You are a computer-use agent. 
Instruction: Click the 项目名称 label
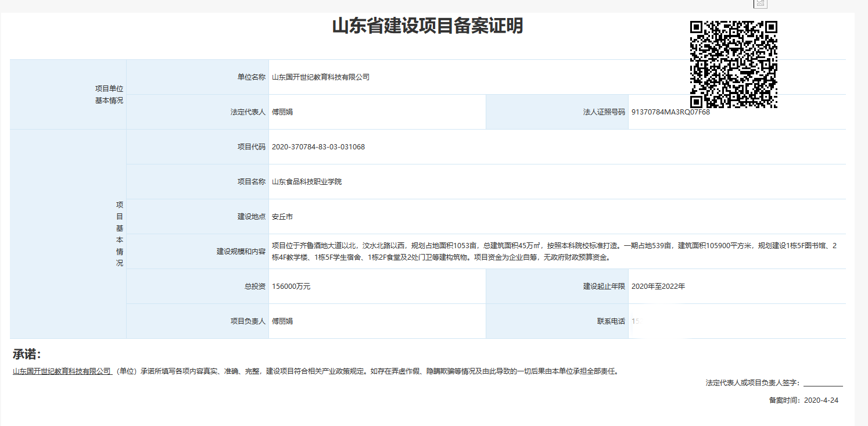(x=251, y=182)
